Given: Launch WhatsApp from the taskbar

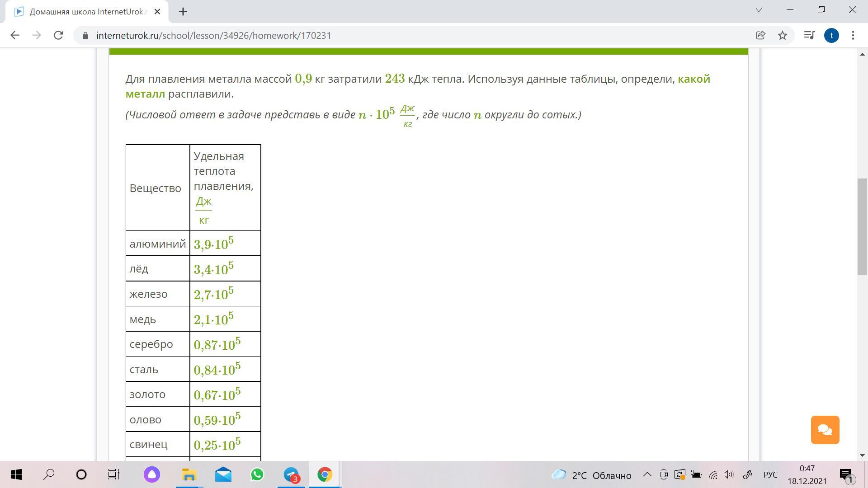Looking at the screenshot, I should (257, 474).
